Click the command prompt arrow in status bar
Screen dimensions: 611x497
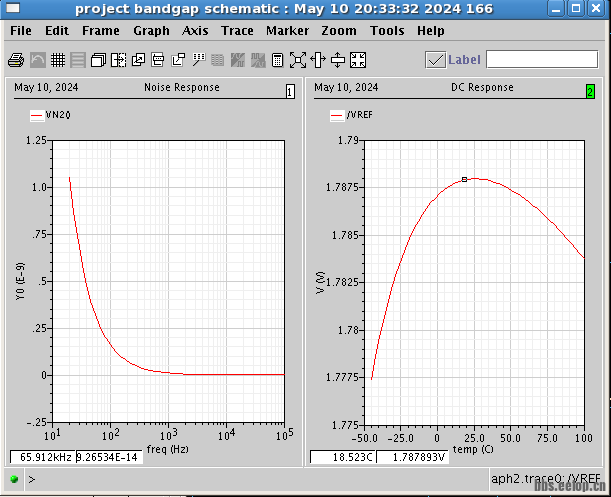pyautogui.click(x=32, y=479)
